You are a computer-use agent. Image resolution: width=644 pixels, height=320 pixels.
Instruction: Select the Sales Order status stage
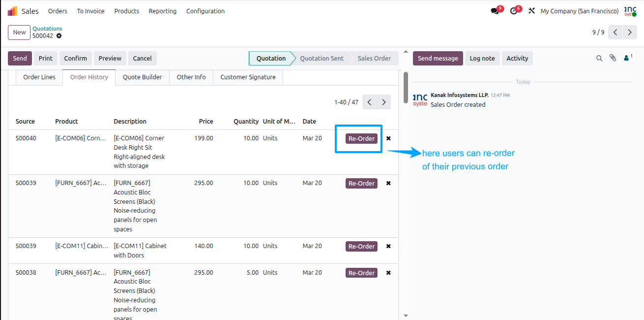coord(374,58)
